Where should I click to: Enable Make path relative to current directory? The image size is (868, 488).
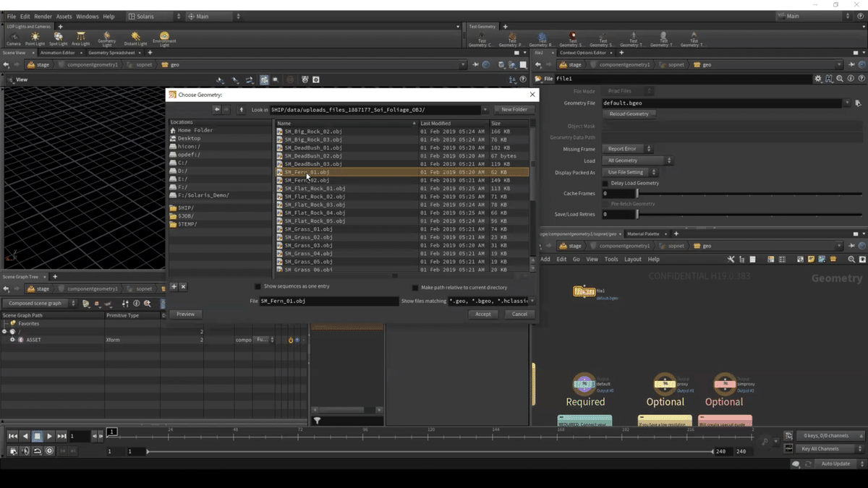coord(415,287)
